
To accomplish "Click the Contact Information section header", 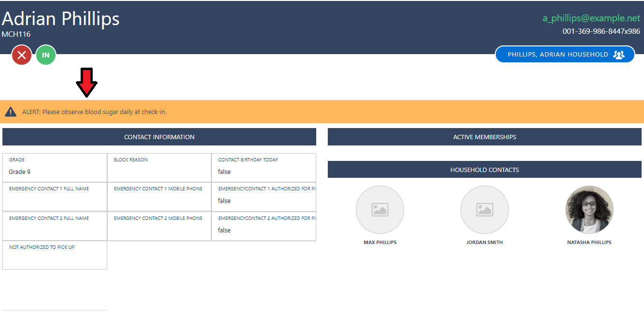I will tap(159, 137).
